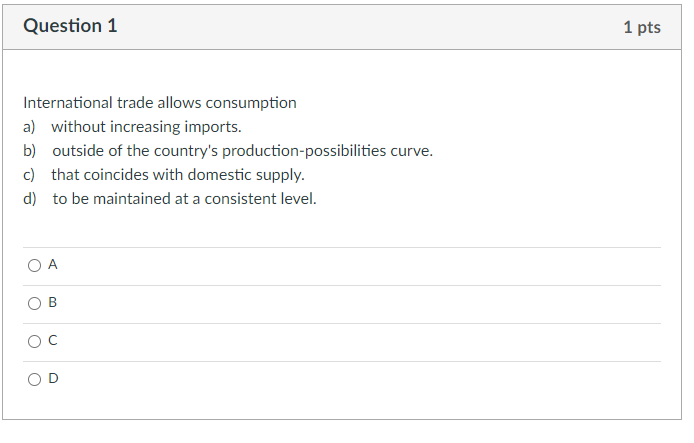Click the Question 1 heading

tap(70, 26)
